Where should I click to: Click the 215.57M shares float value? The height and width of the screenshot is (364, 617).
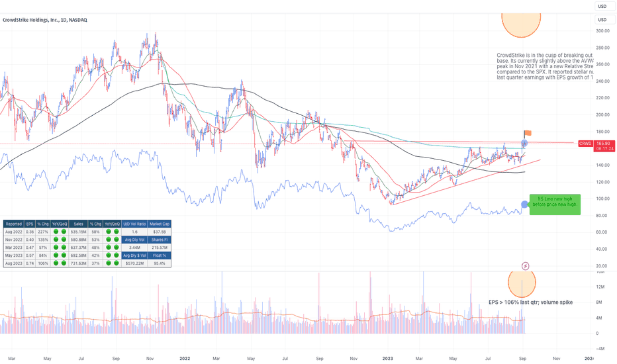(160, 248)
